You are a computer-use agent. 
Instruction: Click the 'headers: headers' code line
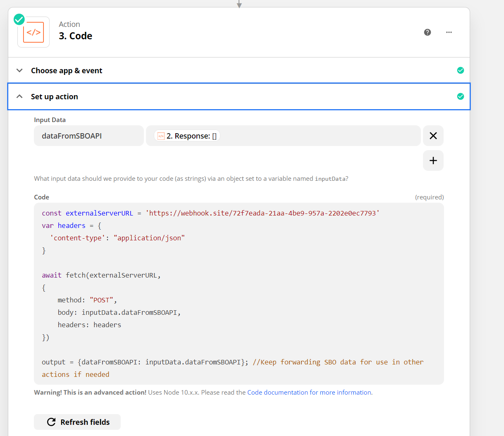click(x=89, y=325)
